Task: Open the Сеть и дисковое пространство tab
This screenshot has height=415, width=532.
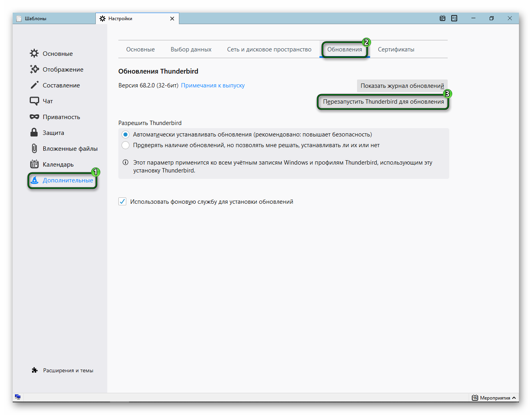Action: coord(269,49)
